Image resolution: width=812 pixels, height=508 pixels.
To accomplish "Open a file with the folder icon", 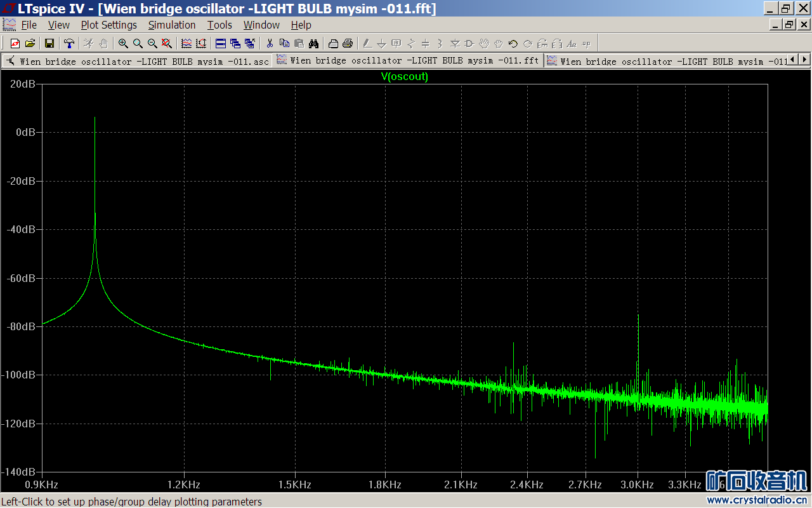I will tap(30, 43).
